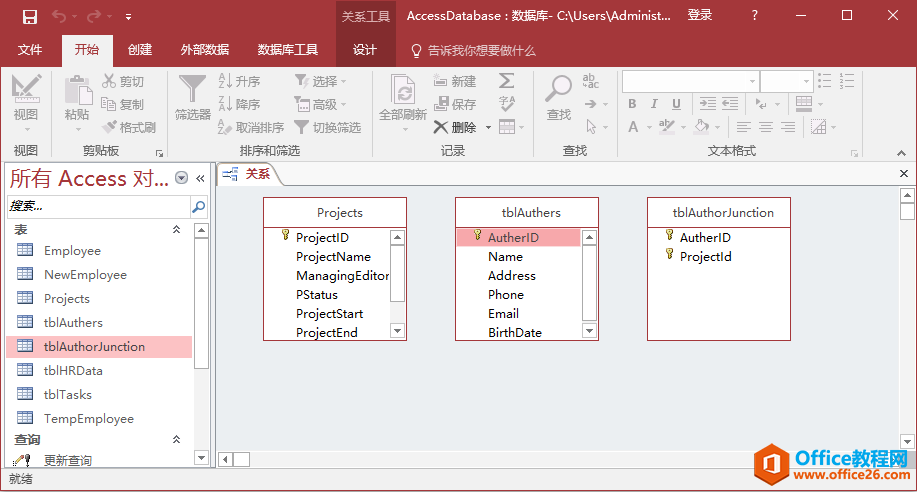Click the Find (查找) magnifier icon

(558, 90)
